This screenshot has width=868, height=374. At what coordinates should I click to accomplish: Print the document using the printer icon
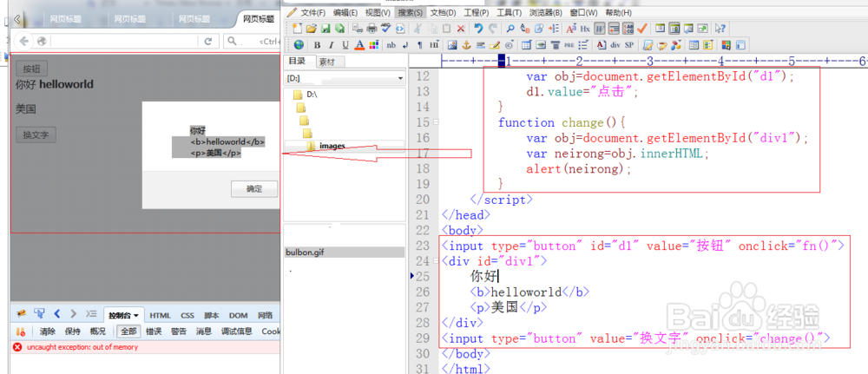pos(372,29)
